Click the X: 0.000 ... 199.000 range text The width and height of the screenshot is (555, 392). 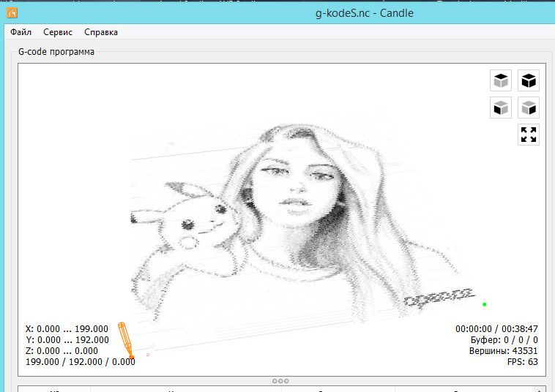coord(67,328)
